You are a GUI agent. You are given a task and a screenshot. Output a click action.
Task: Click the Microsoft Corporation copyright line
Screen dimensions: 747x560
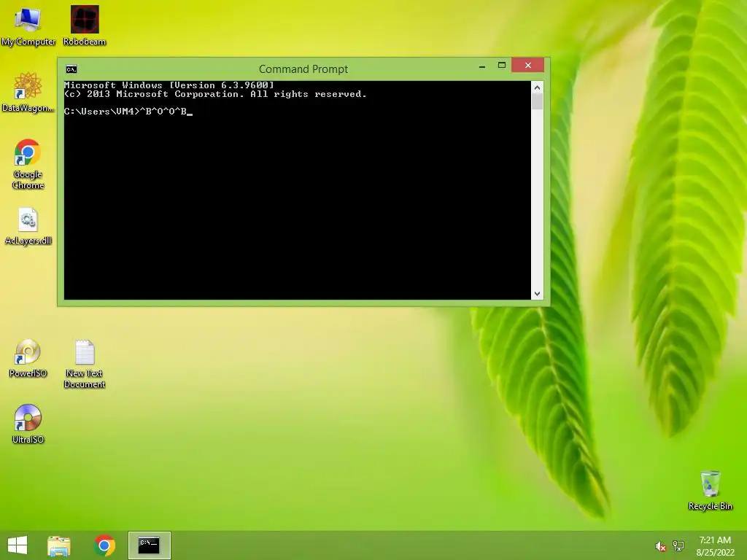(x=215, y=94)
